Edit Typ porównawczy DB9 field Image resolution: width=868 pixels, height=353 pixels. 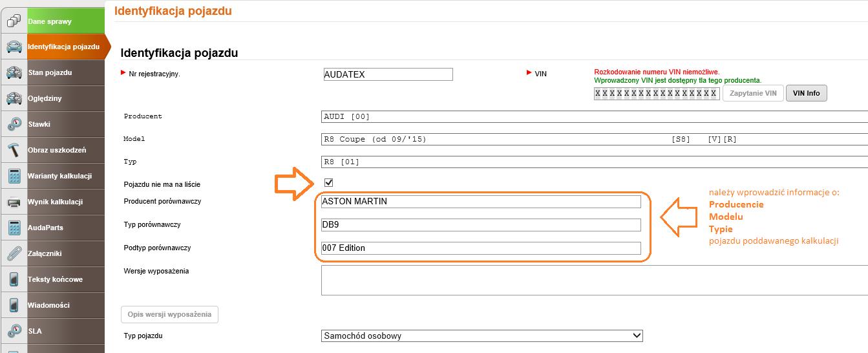pyautogui.click(x=481, y=224)
